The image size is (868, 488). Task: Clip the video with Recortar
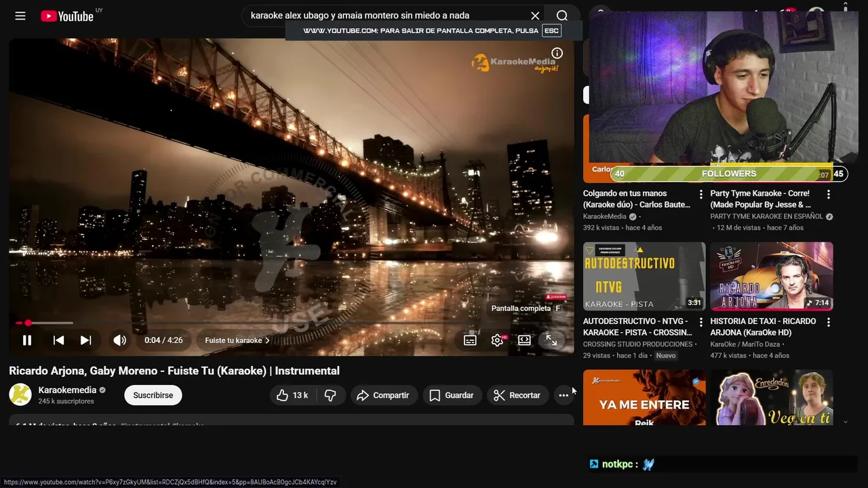(517, 395)
